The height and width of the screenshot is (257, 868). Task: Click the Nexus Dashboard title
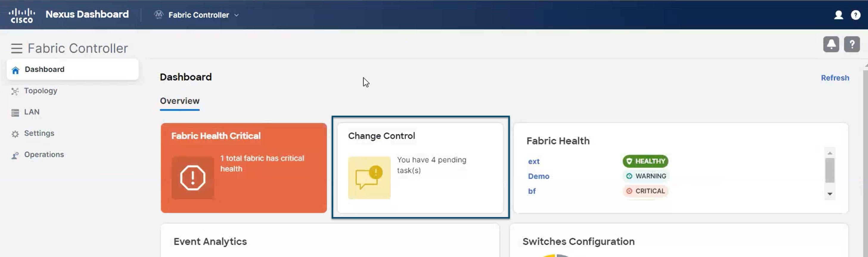(87, 14)
